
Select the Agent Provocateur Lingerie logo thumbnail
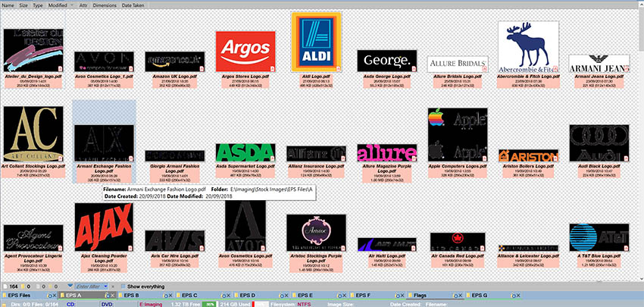(x=33, y=238)
